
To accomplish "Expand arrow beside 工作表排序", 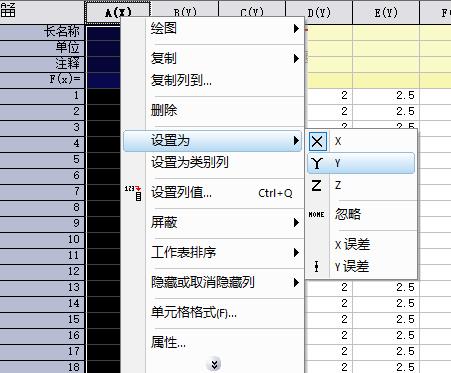I will tap(296, 253).
